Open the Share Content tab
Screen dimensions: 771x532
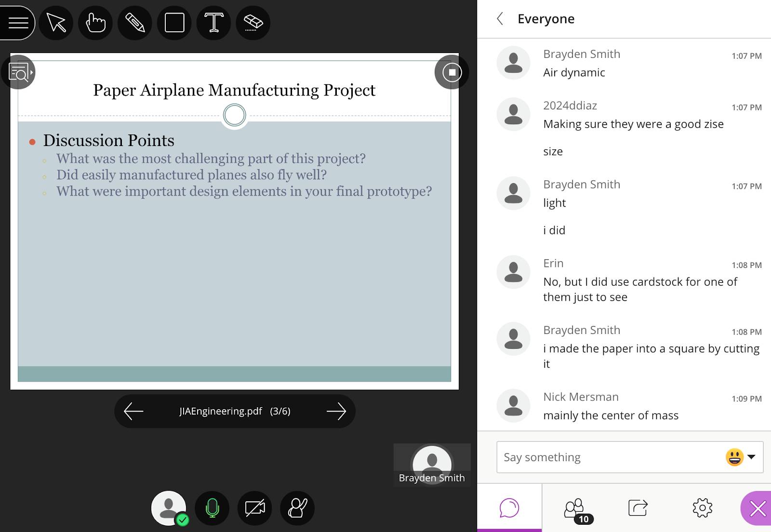[x=638, y=508]
